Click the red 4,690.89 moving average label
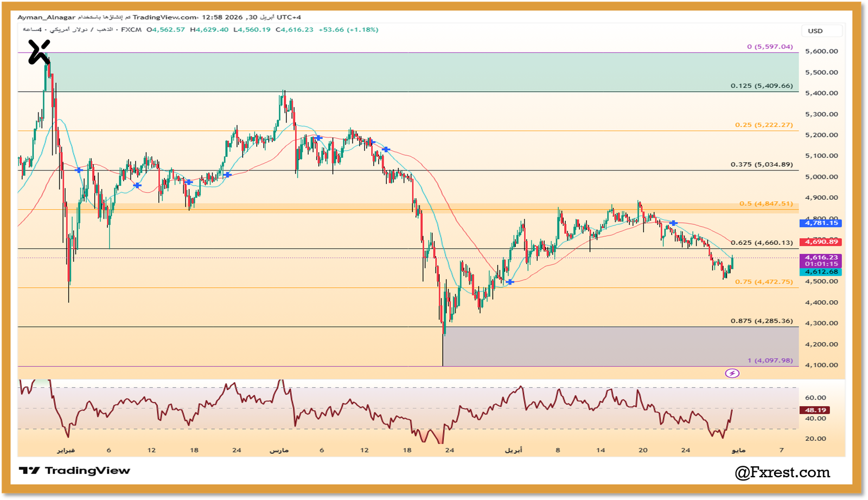The height and width of the screenshot is (500, 868). coord(821,242)
